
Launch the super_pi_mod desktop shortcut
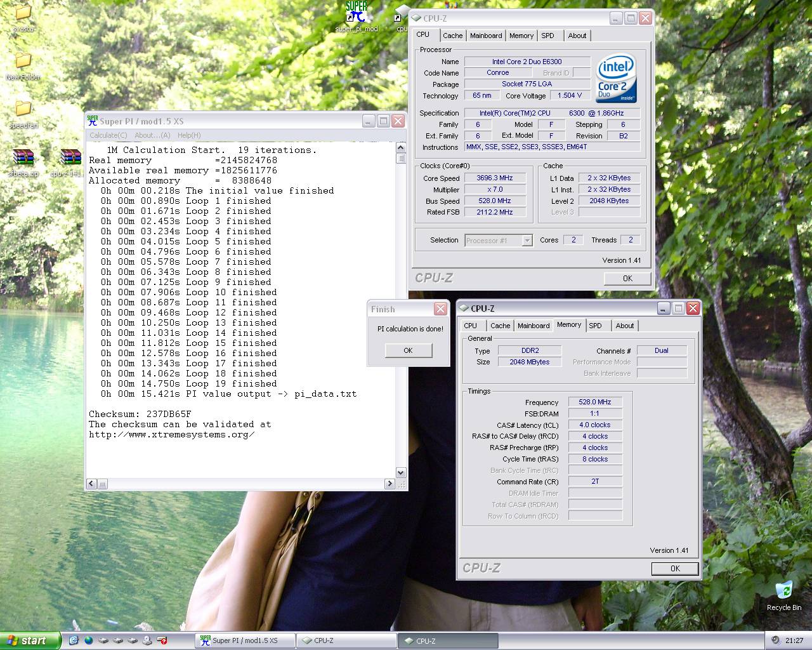point(357,17)
